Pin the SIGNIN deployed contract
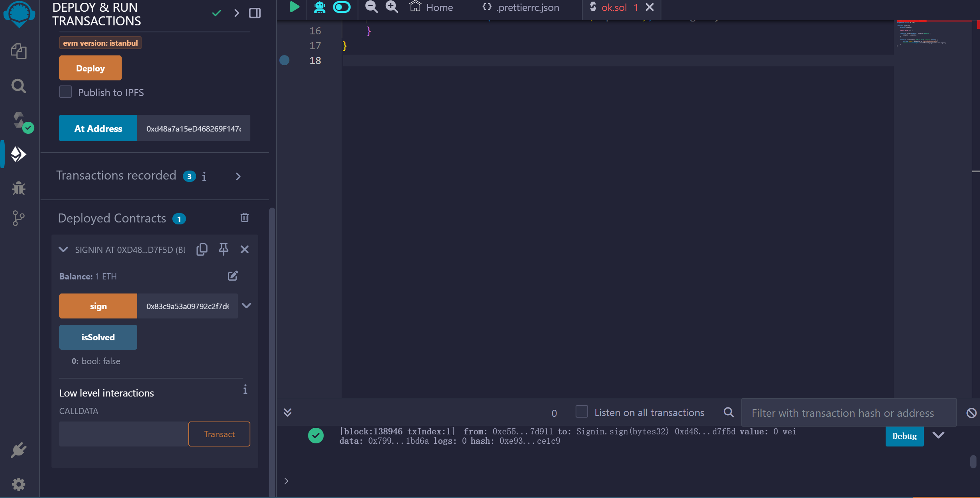This screenshot has height=498, width=980. pos(223,249)
